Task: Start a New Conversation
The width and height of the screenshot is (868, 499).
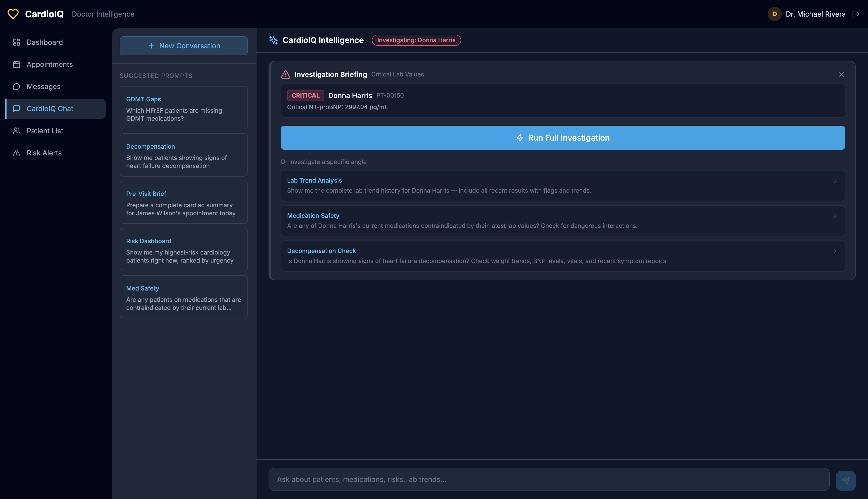Action: (x=184, y=46)
